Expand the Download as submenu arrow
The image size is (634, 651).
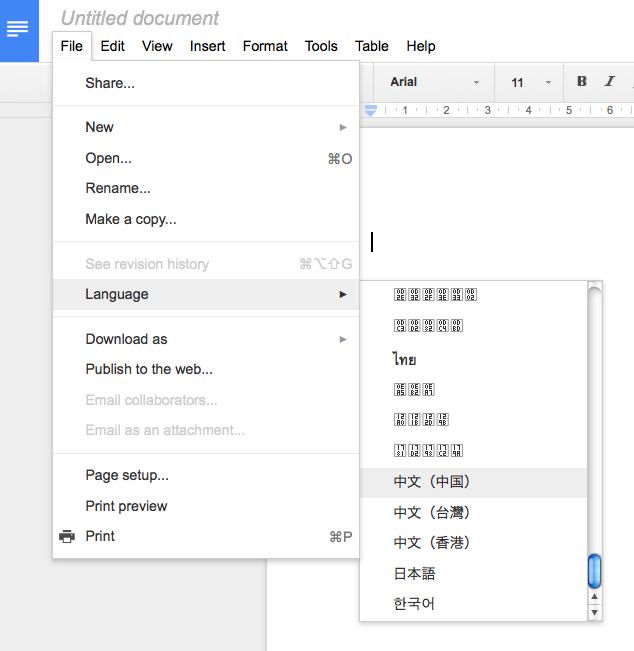(343, 339)
